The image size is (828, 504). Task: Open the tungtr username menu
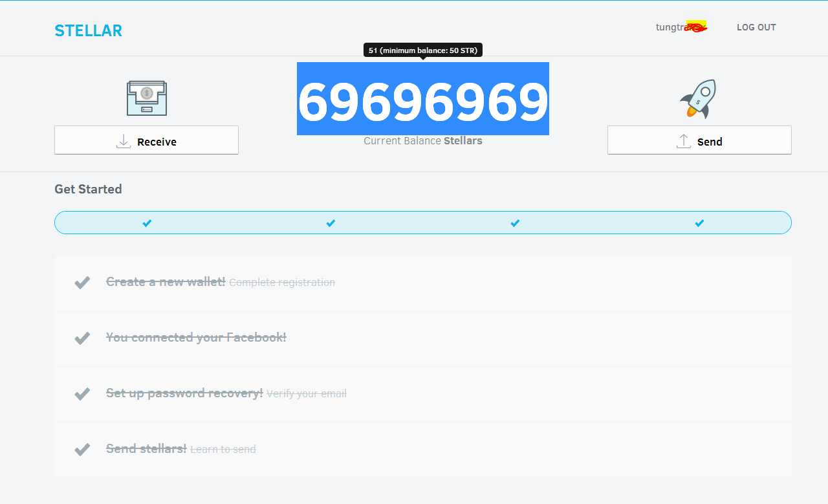(681, 27)
